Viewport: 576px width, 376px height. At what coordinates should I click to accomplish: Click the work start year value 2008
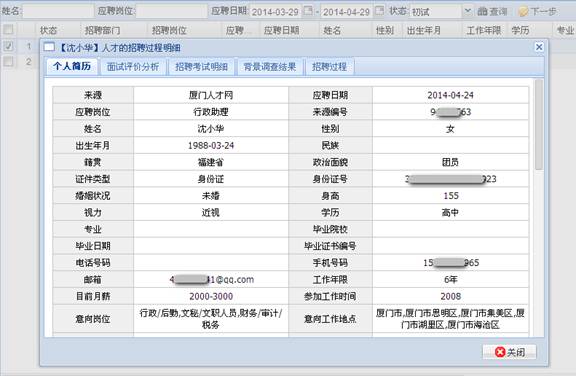(x=451, y=297)
